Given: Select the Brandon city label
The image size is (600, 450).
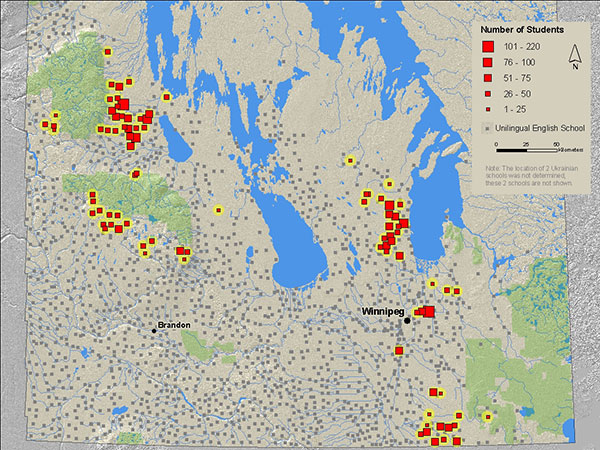Looking at the screenshot, I should tap(174, 325).
